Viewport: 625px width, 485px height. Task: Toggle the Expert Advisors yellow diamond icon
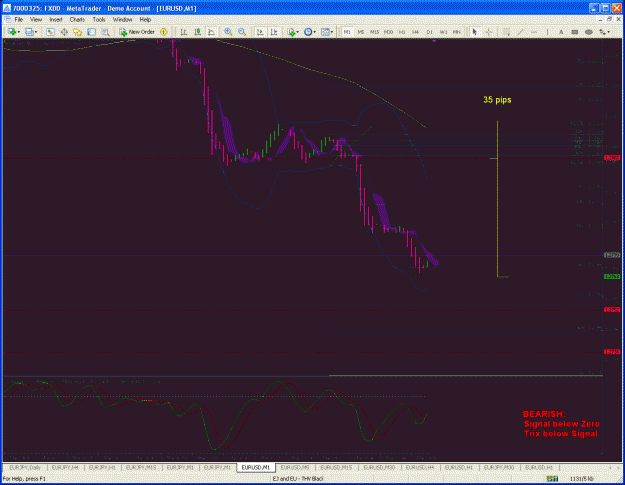(163, 32)
